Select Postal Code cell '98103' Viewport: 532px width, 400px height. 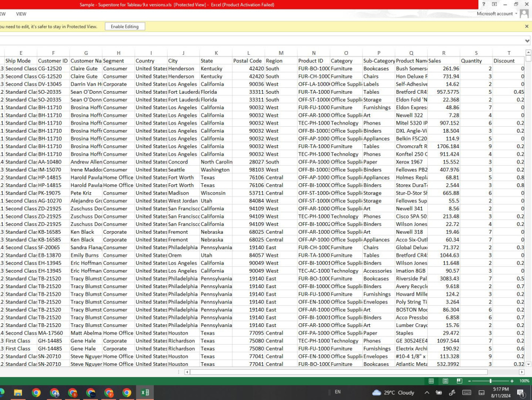248,170
